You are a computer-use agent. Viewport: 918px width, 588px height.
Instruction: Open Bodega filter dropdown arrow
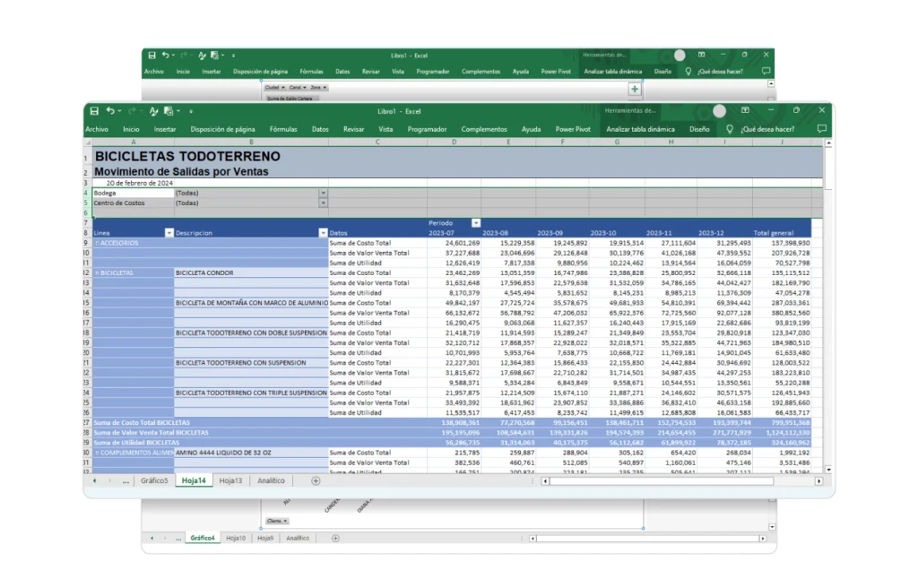click(x=323, y=193)
